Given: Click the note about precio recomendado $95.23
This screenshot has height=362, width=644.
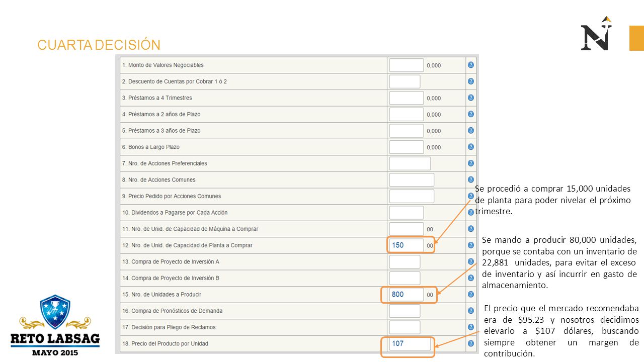Looking at the screenshot, I should pos(561,331).
